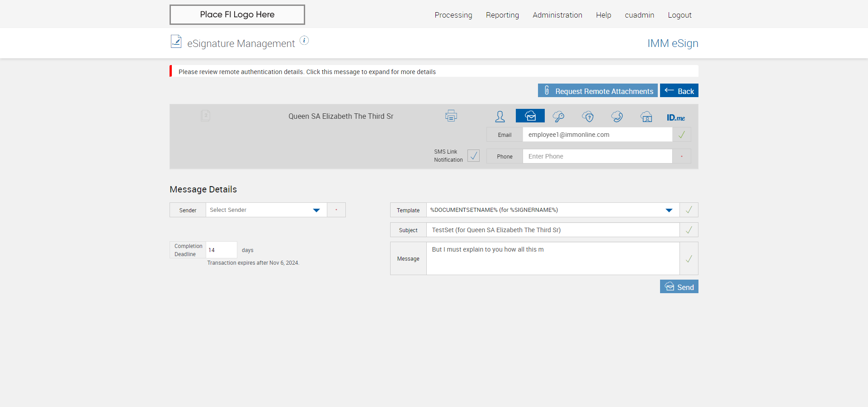Image resolution: width=868 pixels, height=407 pixels.
Task: Open the Select Sender dropdown
Action: (266, 210)
